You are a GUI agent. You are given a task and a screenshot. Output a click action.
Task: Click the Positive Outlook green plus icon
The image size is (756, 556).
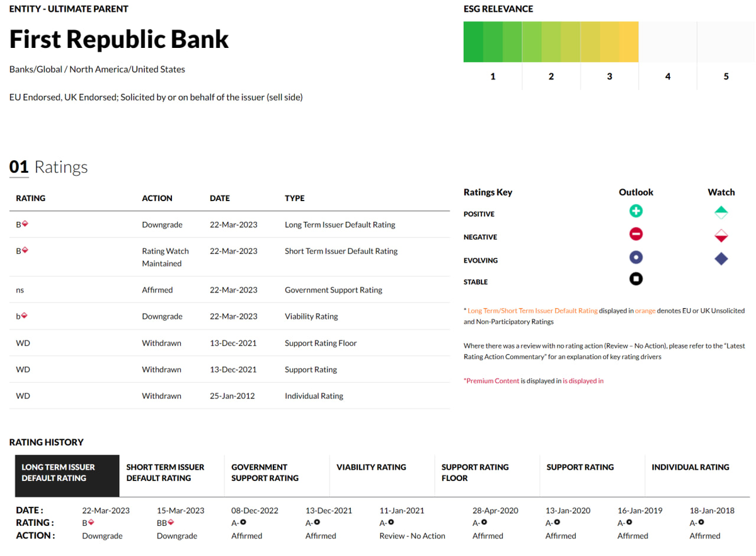click(x=636, y=211)
